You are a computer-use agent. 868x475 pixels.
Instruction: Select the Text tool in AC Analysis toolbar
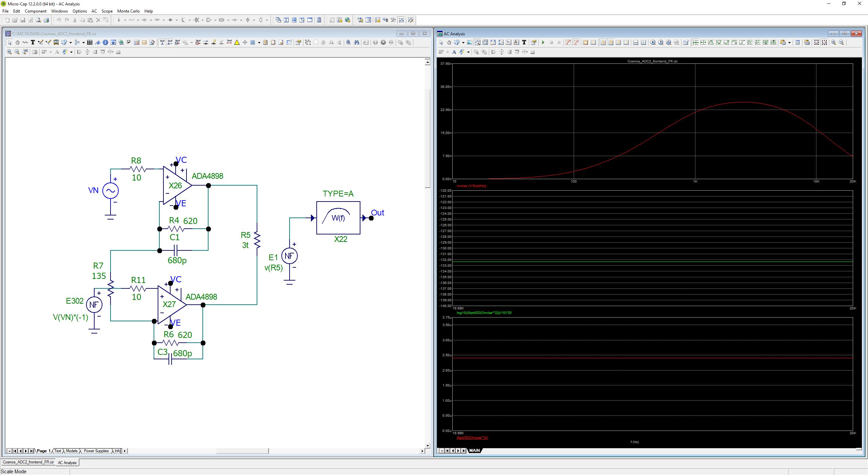pos(524,42)
